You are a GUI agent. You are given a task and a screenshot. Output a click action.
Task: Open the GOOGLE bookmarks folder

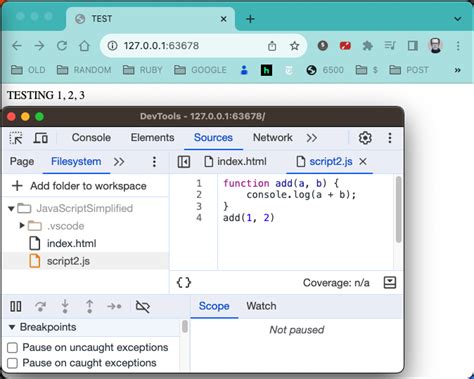point(200,70)
